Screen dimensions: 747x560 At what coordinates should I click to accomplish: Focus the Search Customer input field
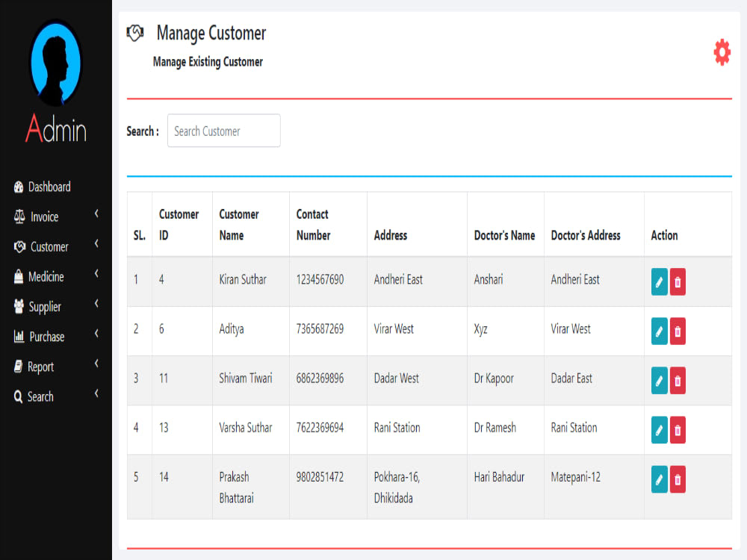click(x=224, y=131)
